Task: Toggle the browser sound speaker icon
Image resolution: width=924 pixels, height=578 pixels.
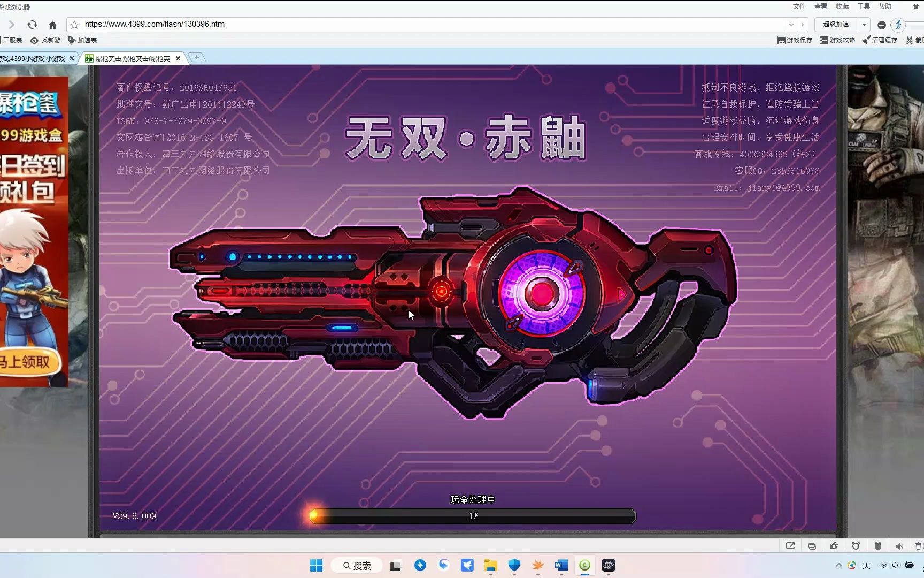Action: (899, 546)
